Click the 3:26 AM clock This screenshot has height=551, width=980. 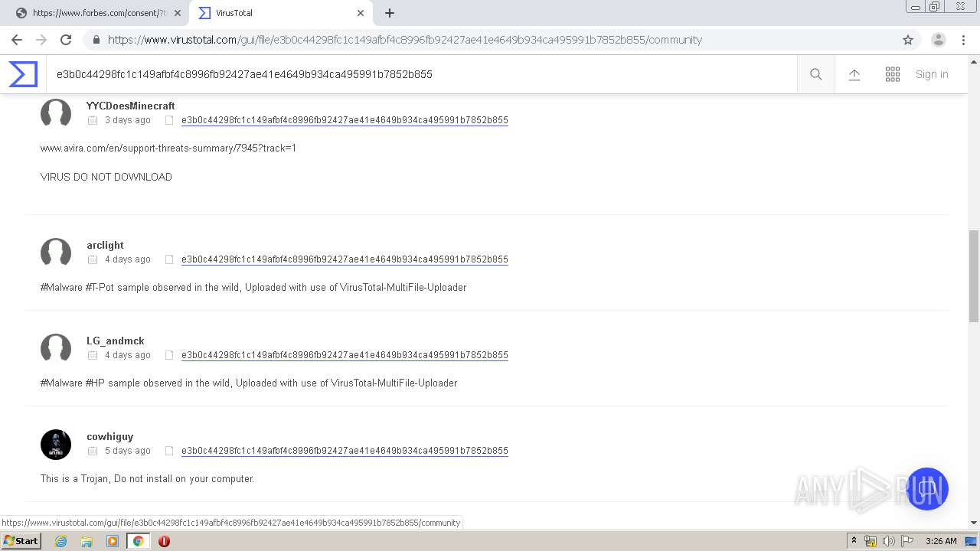[941, 541]
